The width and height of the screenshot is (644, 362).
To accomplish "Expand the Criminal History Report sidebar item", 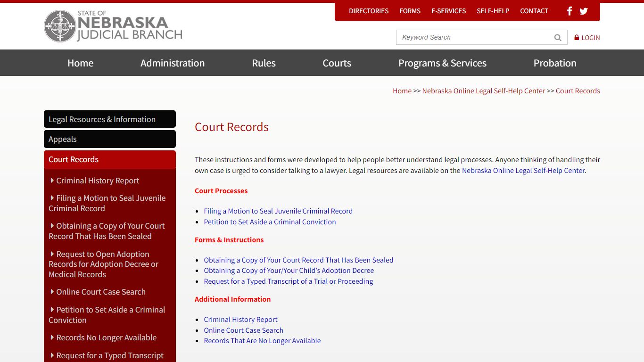I will (97, 181).
